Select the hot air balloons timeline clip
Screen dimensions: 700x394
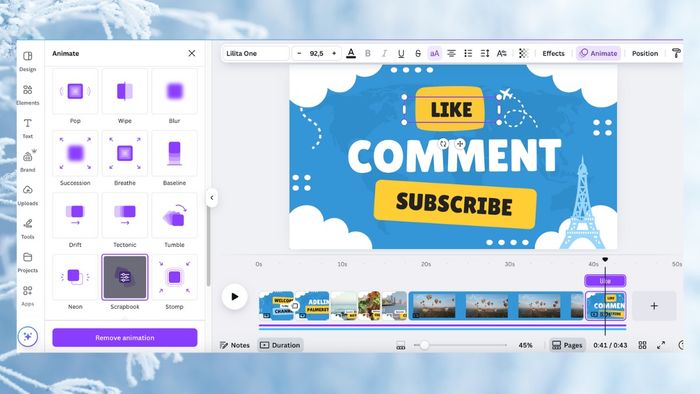click(496, 306)
